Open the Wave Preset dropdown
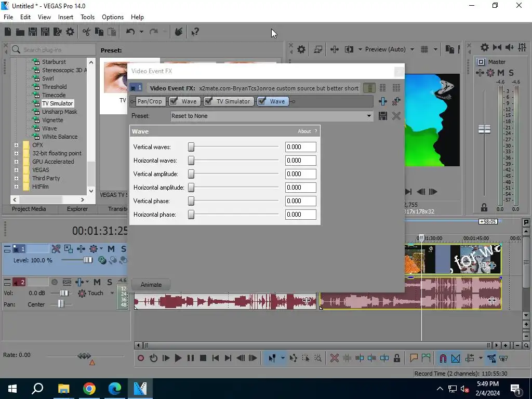 point(369,116)
